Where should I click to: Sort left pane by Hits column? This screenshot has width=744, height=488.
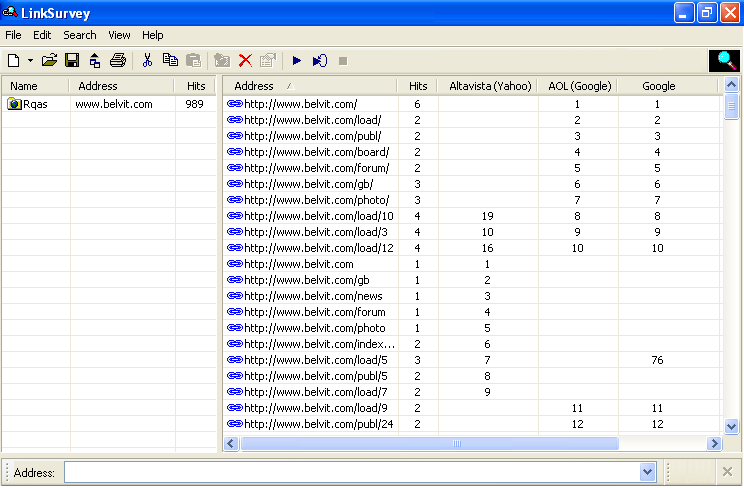195,86
